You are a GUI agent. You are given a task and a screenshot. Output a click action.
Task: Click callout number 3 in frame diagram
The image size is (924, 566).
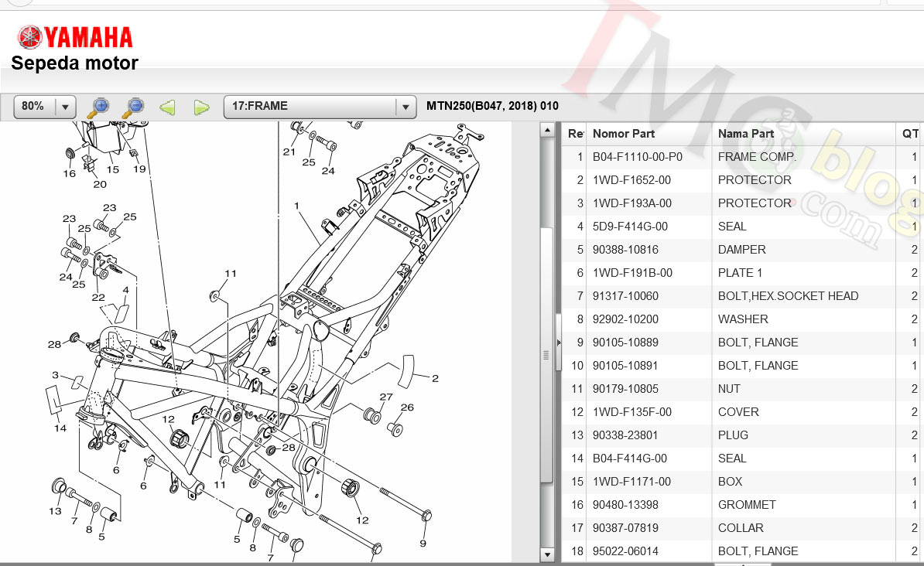(x=56, y=374)
